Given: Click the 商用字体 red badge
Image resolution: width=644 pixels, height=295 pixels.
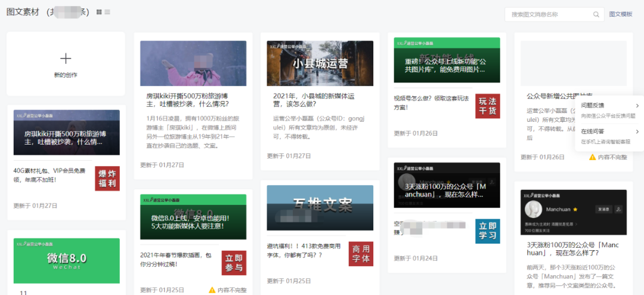Looking at the screenshot, I should click(361, 254).
